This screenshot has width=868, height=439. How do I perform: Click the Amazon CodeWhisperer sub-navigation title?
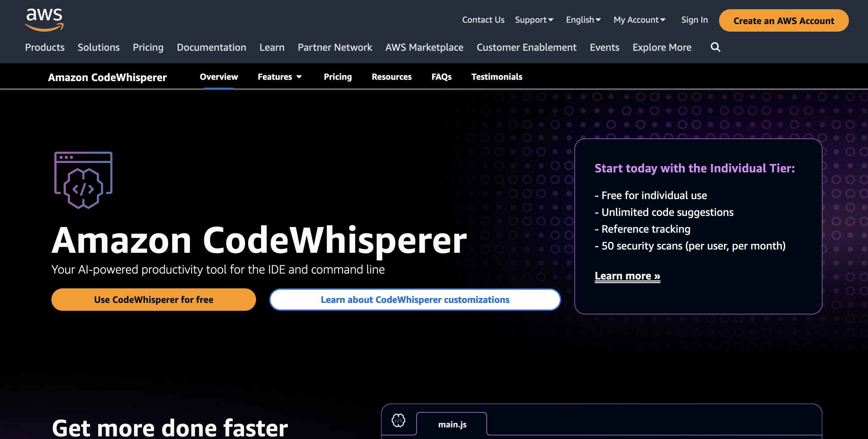107,77
